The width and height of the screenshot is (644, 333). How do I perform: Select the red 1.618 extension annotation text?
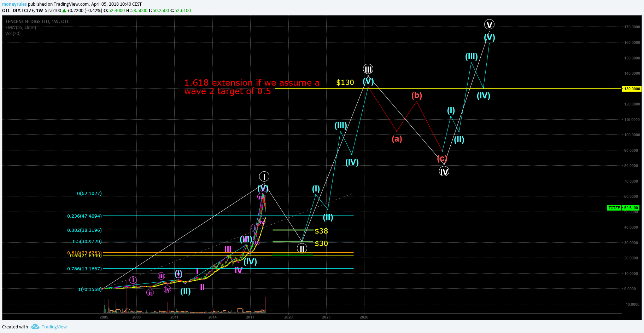pos(252,87)
